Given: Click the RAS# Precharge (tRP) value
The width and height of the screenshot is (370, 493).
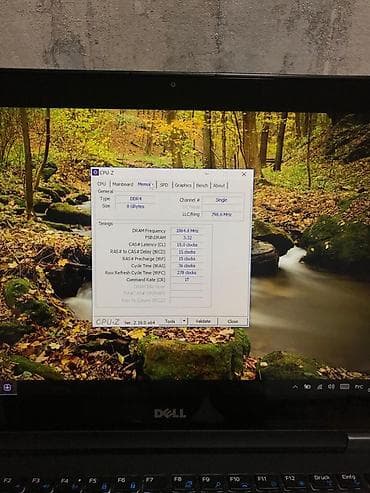Looking at the screenshot, I should click(x=187, y=259).
